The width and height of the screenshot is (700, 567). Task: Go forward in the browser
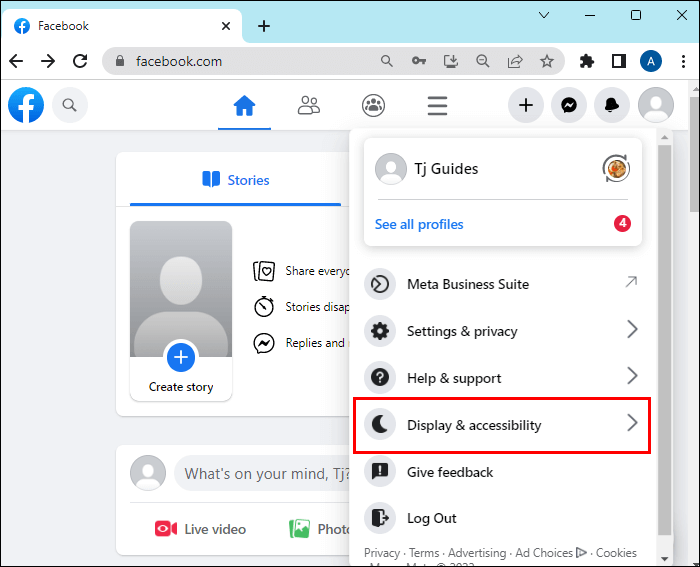click(48, 61)
